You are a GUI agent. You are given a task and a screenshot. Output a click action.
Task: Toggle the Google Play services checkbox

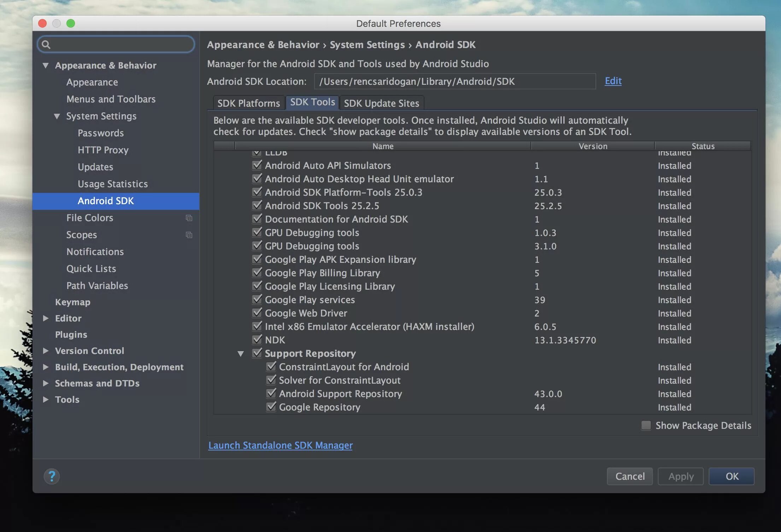pos(257,300)
